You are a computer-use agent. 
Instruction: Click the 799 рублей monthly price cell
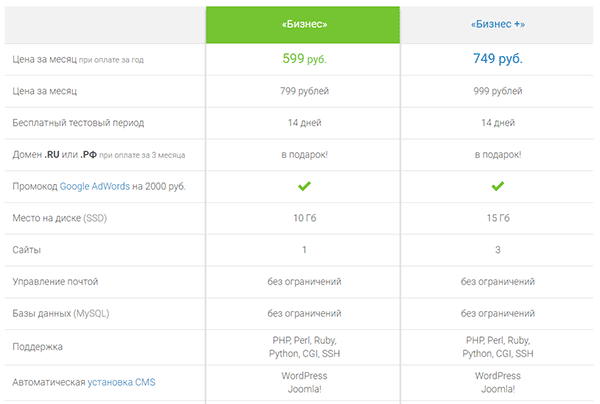coord(304,91)
